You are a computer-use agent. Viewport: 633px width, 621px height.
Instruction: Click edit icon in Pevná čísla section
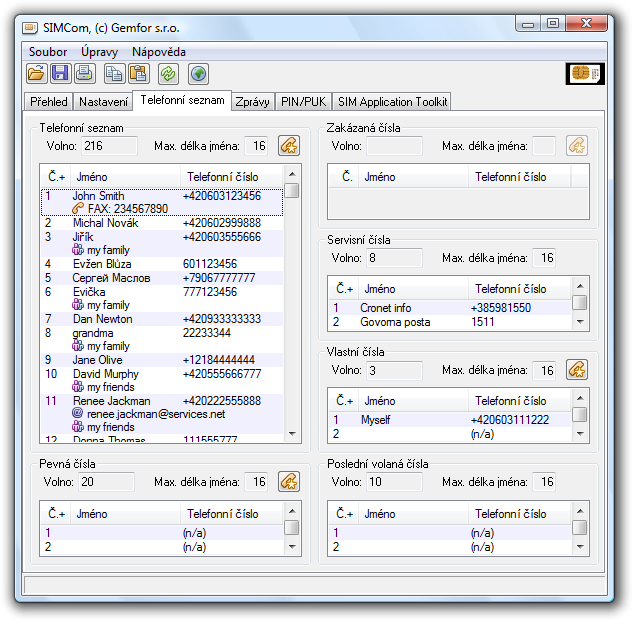coord(288,482)
